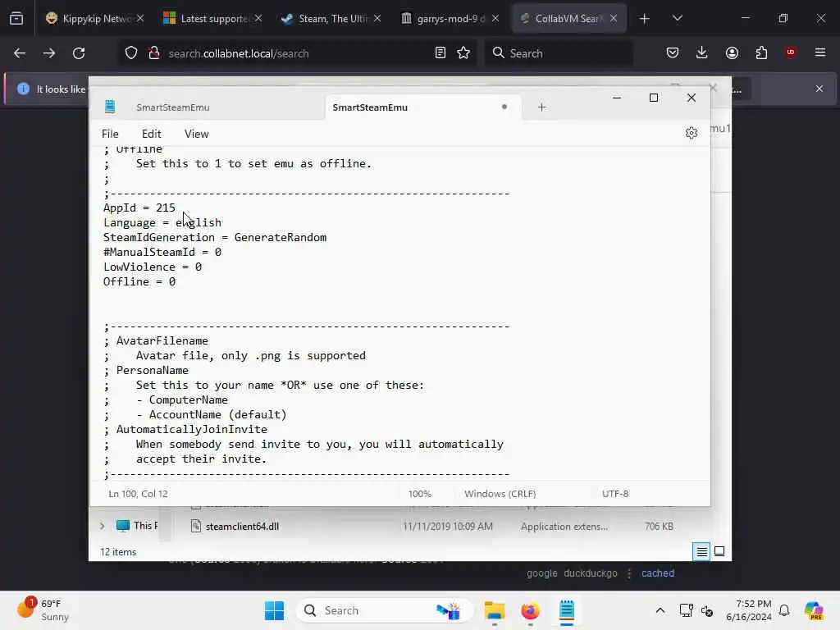The height and width of the screenshot is (630, 840).
Task: Click the insecure connection lock icon
Action: (x=153, y=53)
